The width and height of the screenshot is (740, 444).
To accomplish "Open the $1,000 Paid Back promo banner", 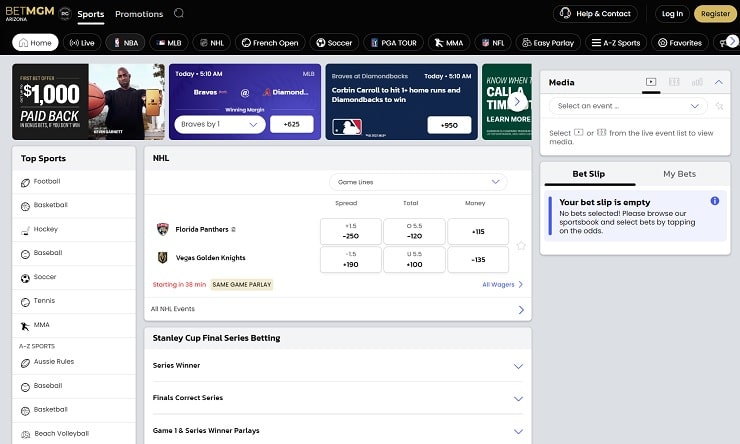I will pos(89,102).
